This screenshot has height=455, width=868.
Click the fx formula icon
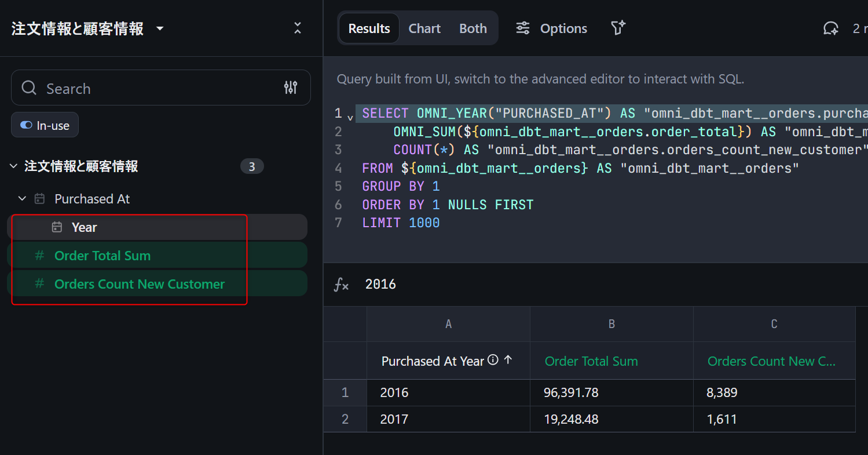pyautogui.click(x=342, y=285)
